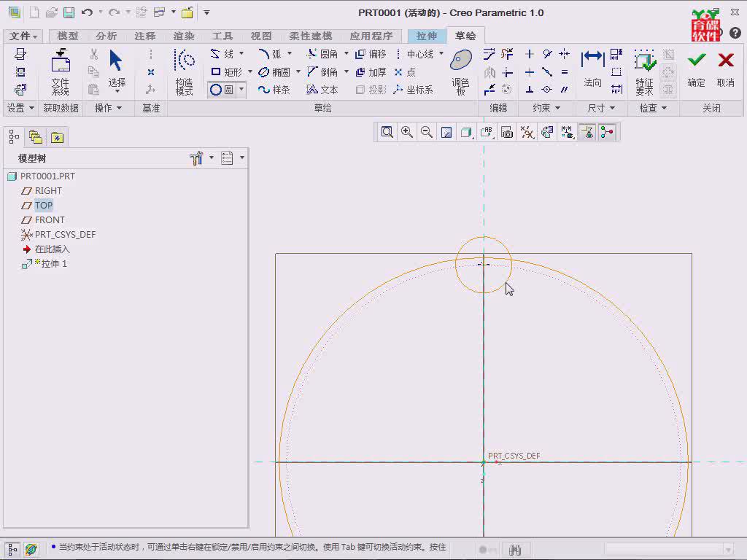Image resolution: width=747 pixels, height=560 pixels.
Task: Open the Centerline (中心线) dropdown arrow
Action: coord(441,53)
